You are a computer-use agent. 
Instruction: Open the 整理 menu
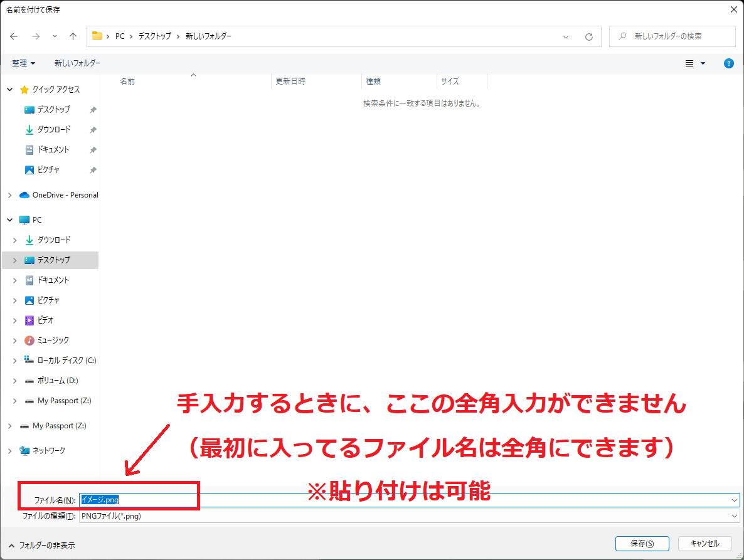point(24,63)
